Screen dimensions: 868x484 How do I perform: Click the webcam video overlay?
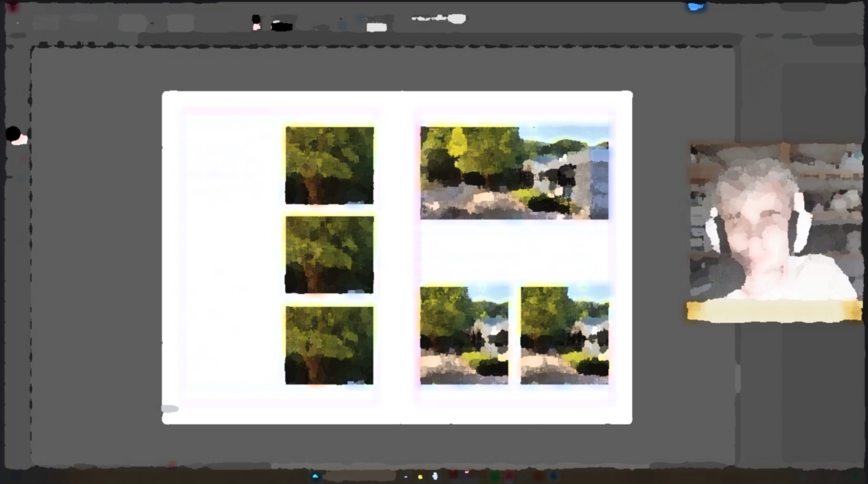click(x=775, y=221)
